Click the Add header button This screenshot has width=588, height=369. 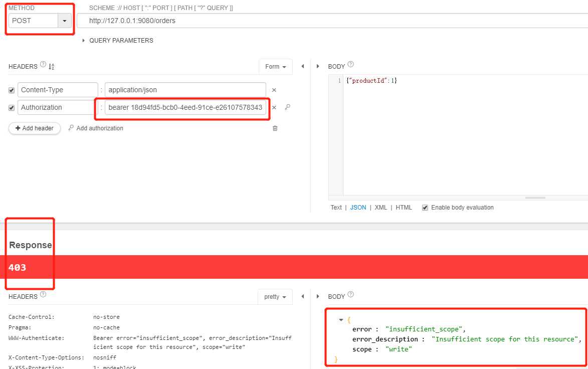point(35,128)
